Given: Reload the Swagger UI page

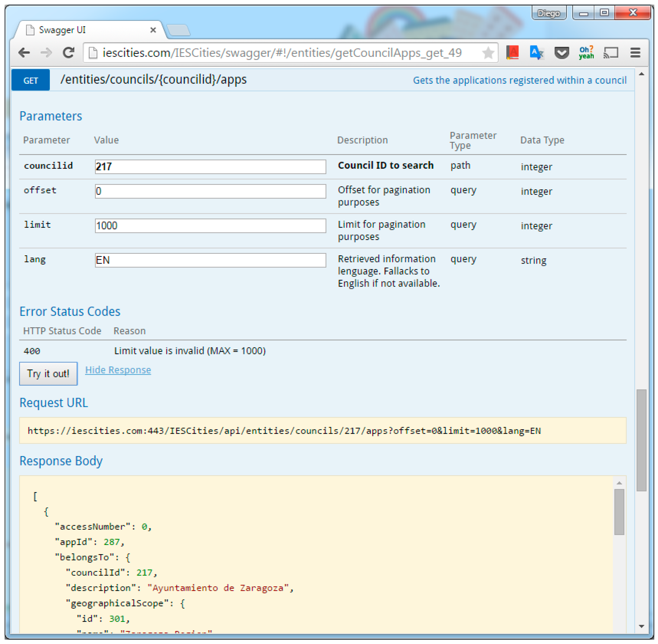Looking at the screenshot, I should [69, 53].
